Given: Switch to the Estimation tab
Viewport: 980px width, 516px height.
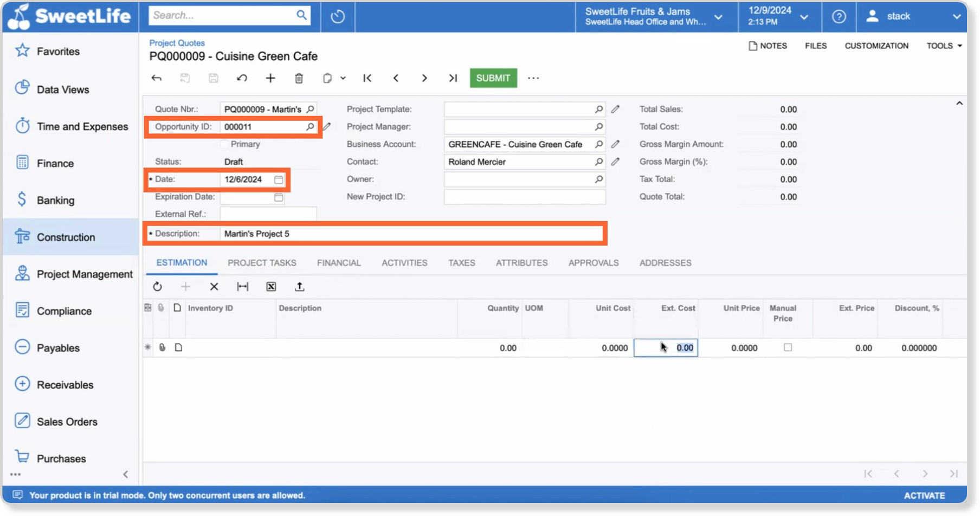Looking at the screenshot, I should (182, 263).
